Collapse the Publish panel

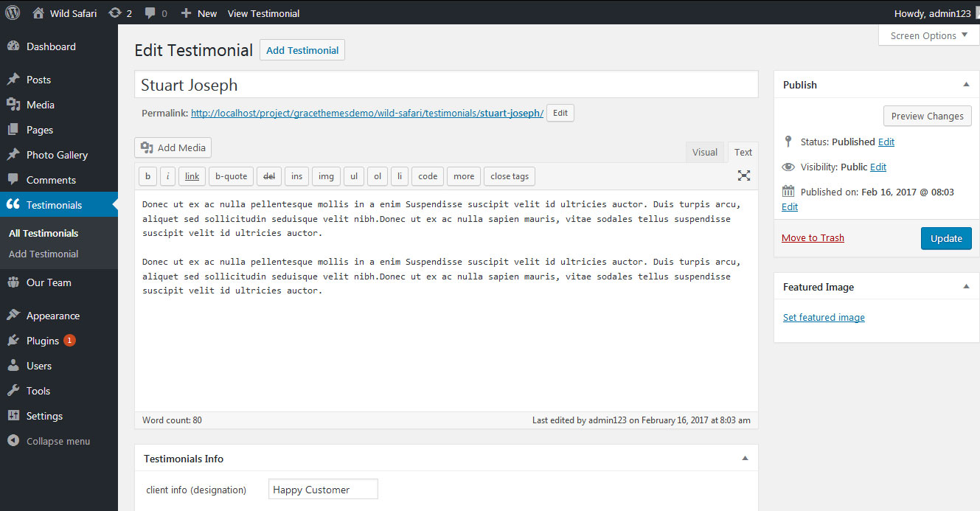tap(966, 85)
